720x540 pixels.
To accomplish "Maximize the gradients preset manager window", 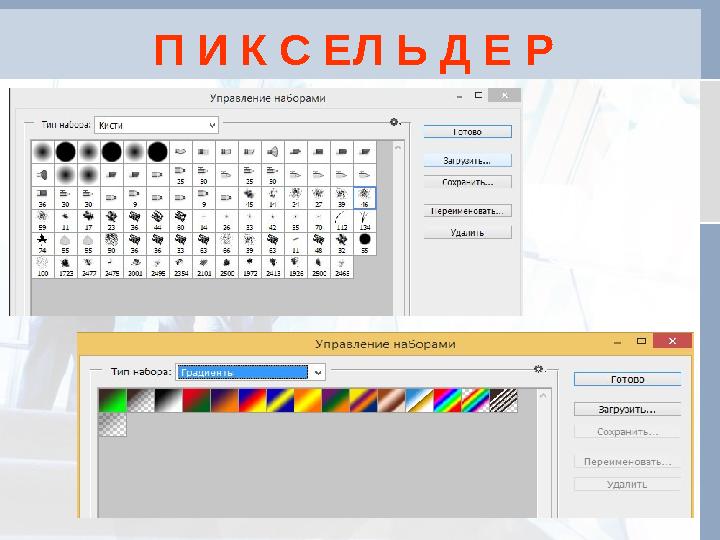I will point(641,341).
